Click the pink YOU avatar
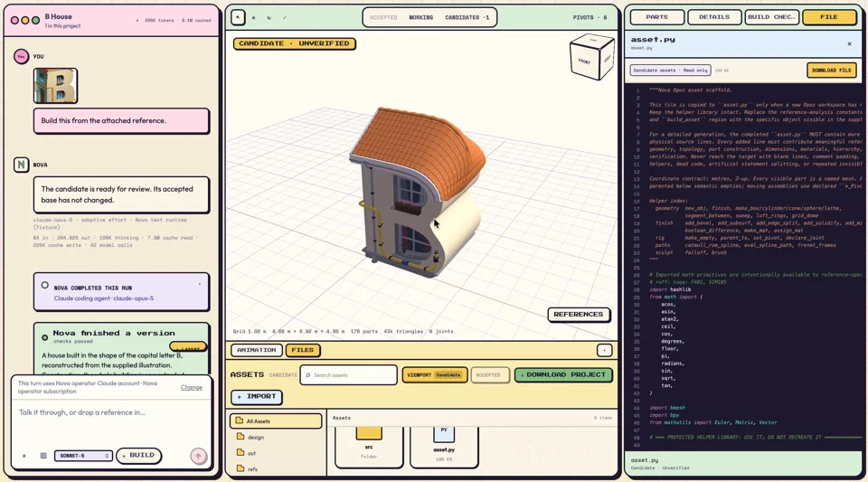The image size is (868, 482). [x=21, y=56]
